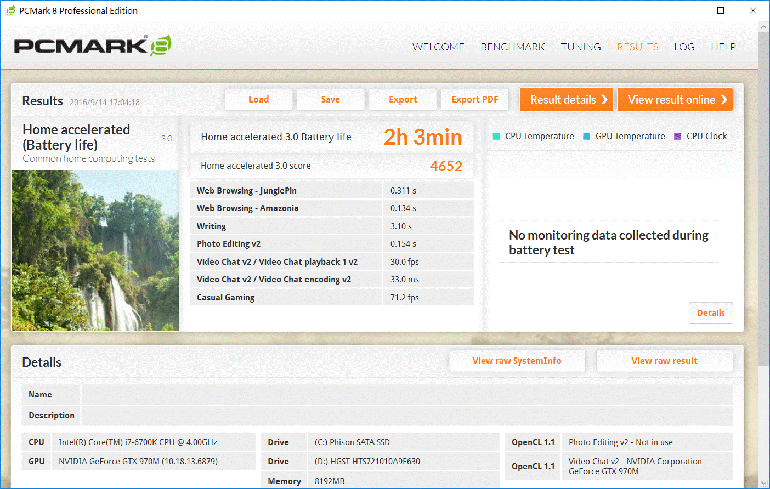Click the 4652 score value

pyautogui.click(x=446, y=166)
